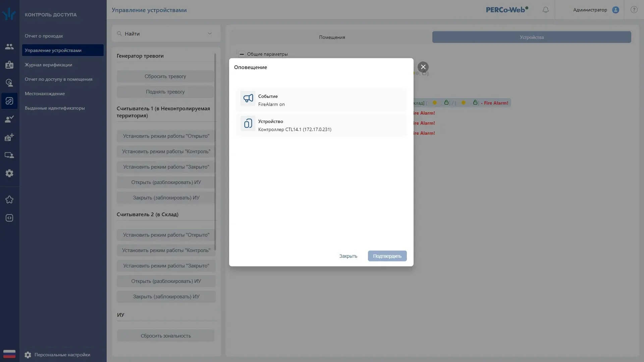Open Выданные идентификаторы menu item
The width and height of the screenshot is (644, 362).
[55, 108]
